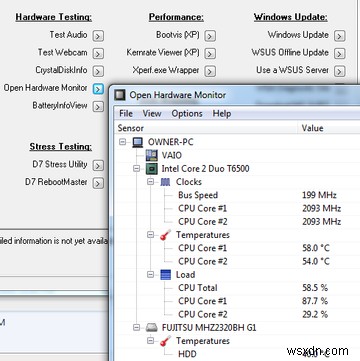Click the Test Audio label
This screenshot has width=360, height=361.
(x=68, y=35)
